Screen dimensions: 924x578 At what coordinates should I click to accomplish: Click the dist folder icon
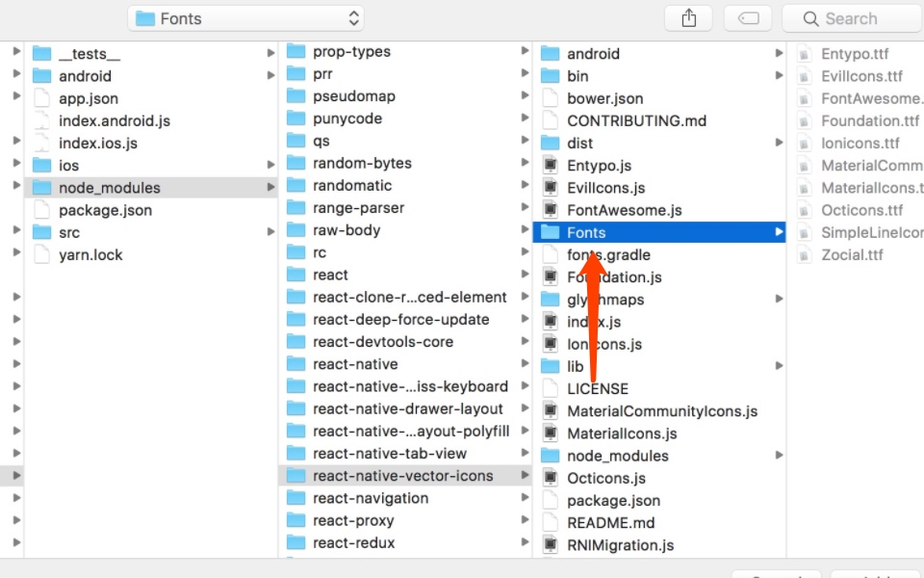point(550,143)
